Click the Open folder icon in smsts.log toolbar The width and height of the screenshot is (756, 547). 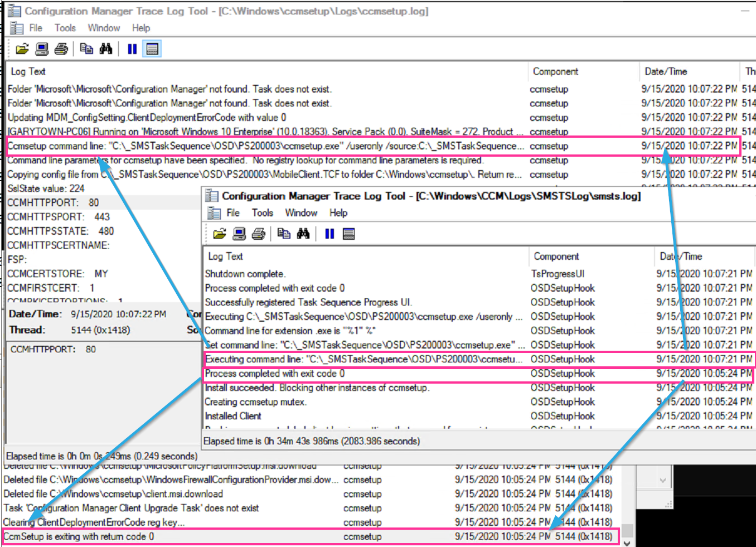coord(220,234)
